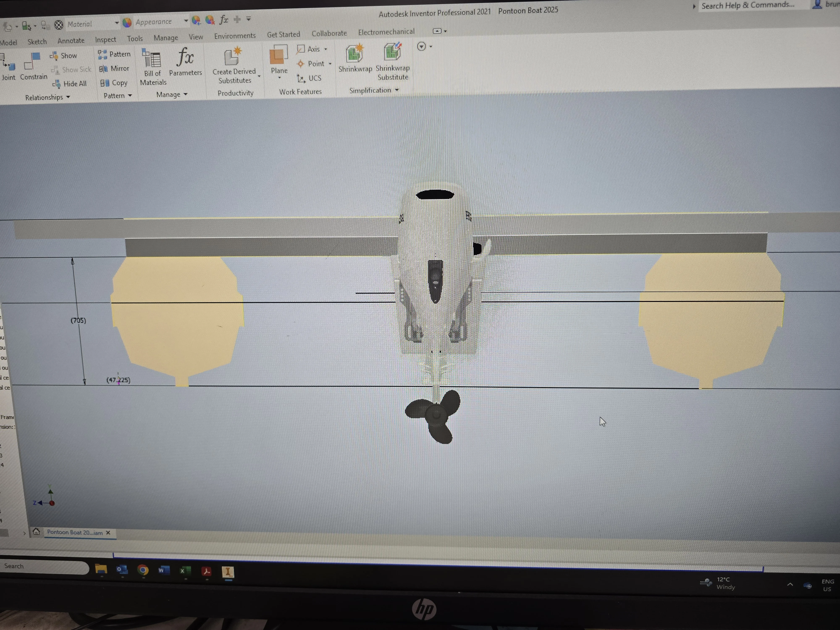The width and height of the screenshot is (840, 630).
Task: Open Chrome from taskbar
Action: coord(143,570)
